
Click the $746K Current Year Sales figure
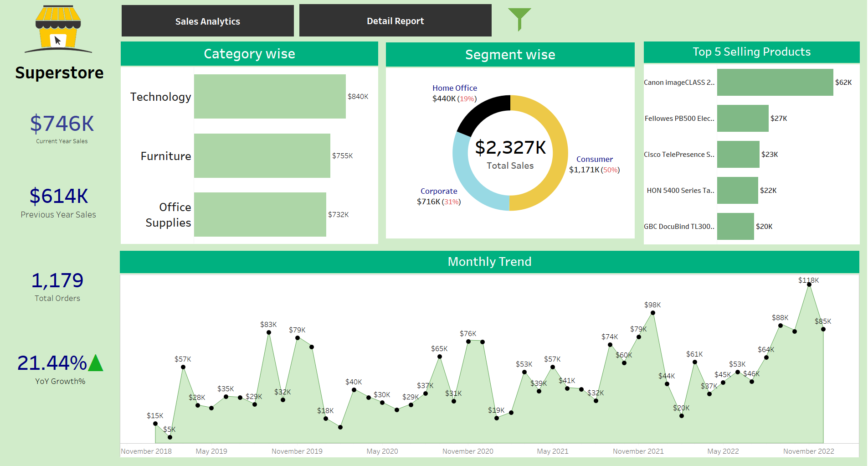coord(62,124)
